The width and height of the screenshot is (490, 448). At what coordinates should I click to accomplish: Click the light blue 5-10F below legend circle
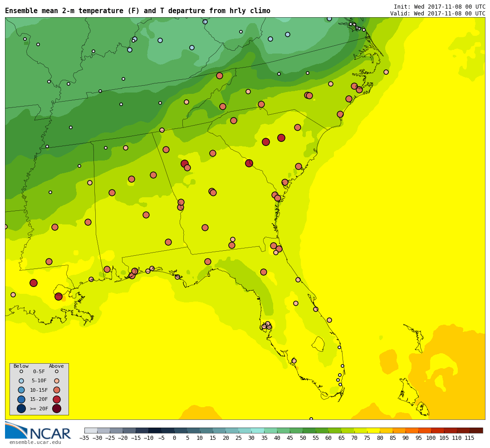pos(21,381)
